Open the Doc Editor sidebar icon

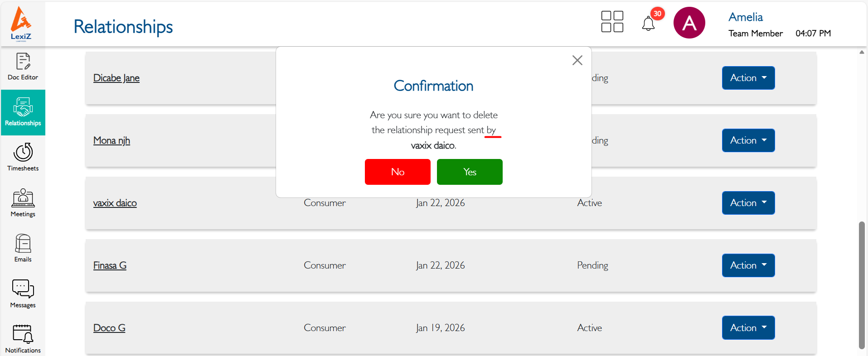click(23, 67)
